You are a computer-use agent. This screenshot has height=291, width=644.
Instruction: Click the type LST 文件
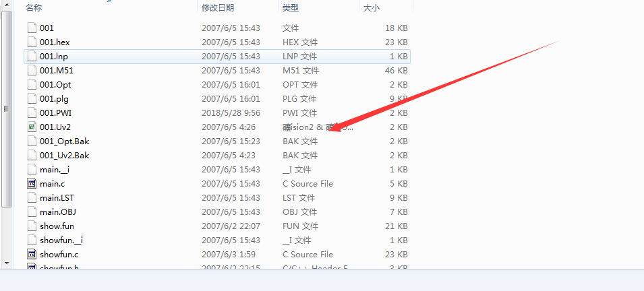click(x=299, y=197)
